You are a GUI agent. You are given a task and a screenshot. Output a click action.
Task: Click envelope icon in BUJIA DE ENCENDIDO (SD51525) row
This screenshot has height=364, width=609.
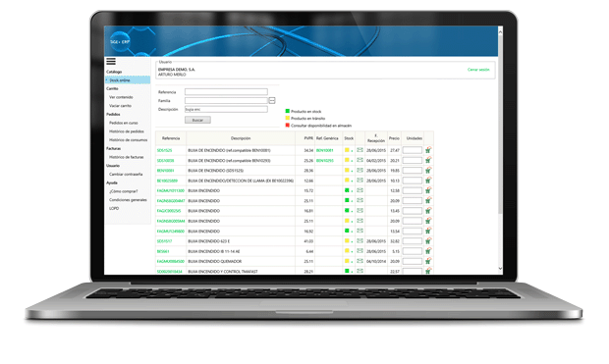[360, 170]
